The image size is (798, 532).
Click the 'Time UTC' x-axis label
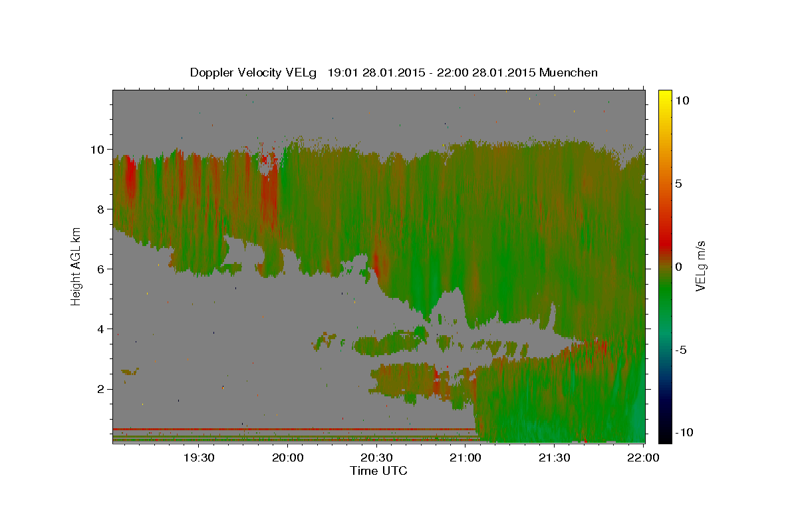(378, 471)
